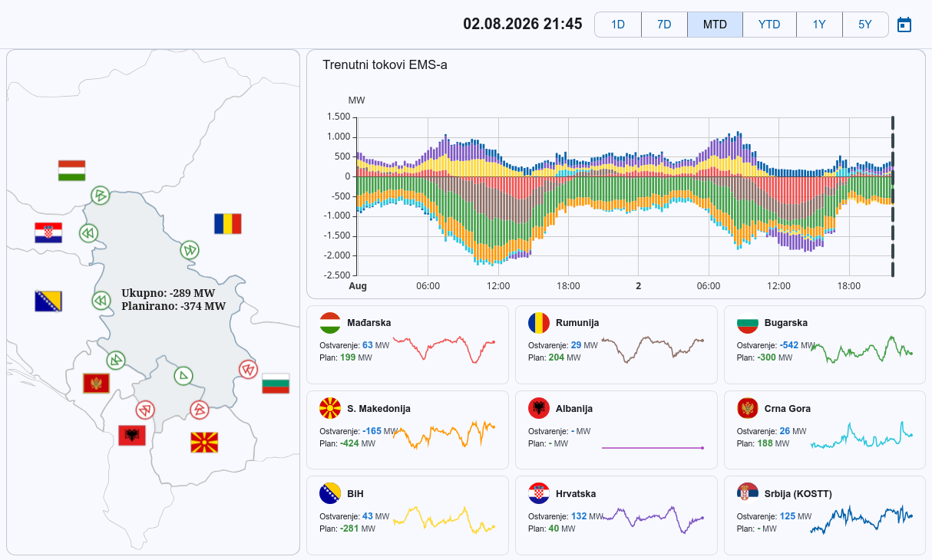Click the Romania flag on the map
The width and height of the screenshot is (932, 560).
pos(227,223)
